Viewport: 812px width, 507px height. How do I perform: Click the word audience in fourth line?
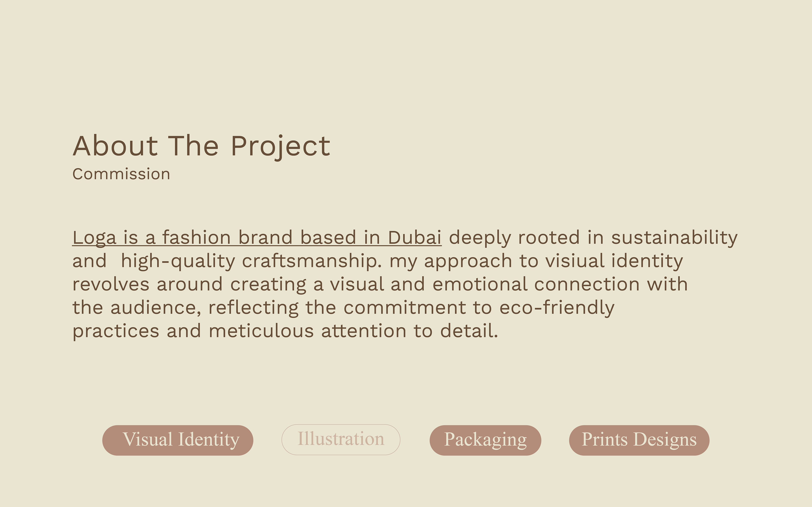(x=156, y=308)
